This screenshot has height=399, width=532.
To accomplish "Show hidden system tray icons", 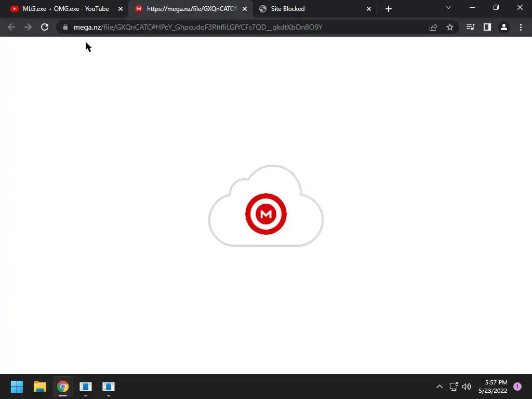I will click(x=440, y=387).
